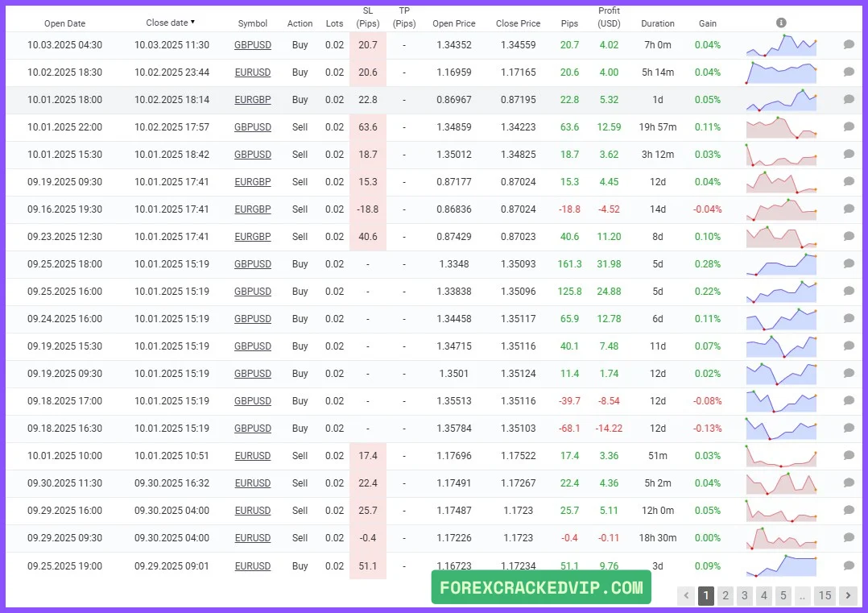Sort by the Close date column header
868x613 pixels.
pyautogui.click(x=170, y=23)
